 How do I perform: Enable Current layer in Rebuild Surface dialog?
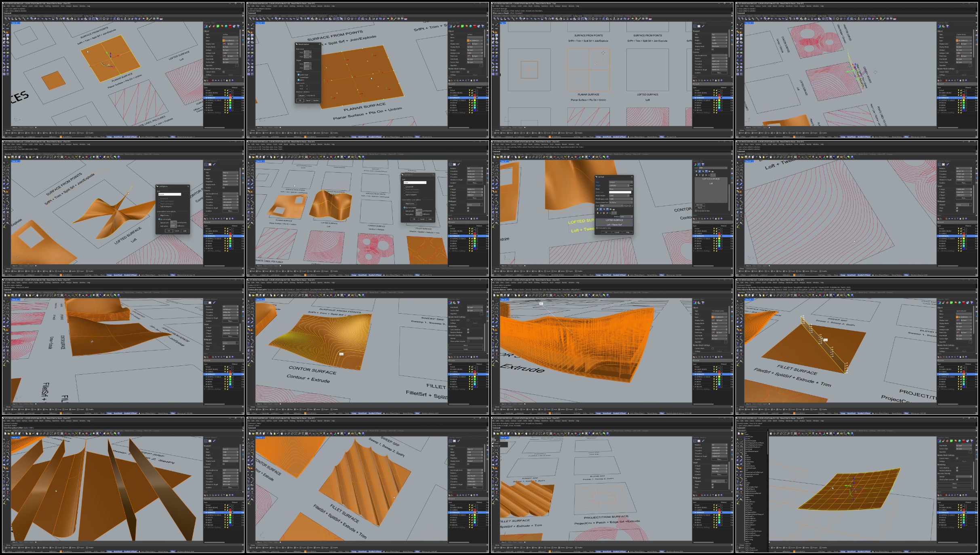click(x=298, y=77)
